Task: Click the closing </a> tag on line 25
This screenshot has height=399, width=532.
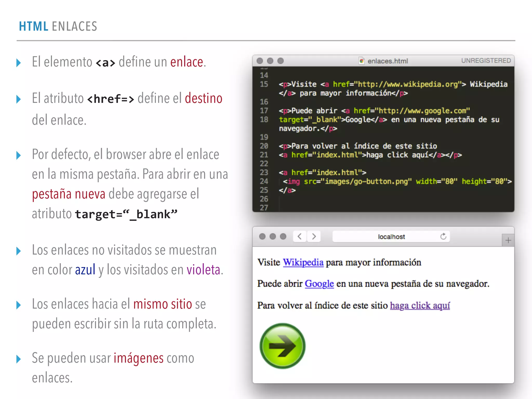Action: [287, 190]
